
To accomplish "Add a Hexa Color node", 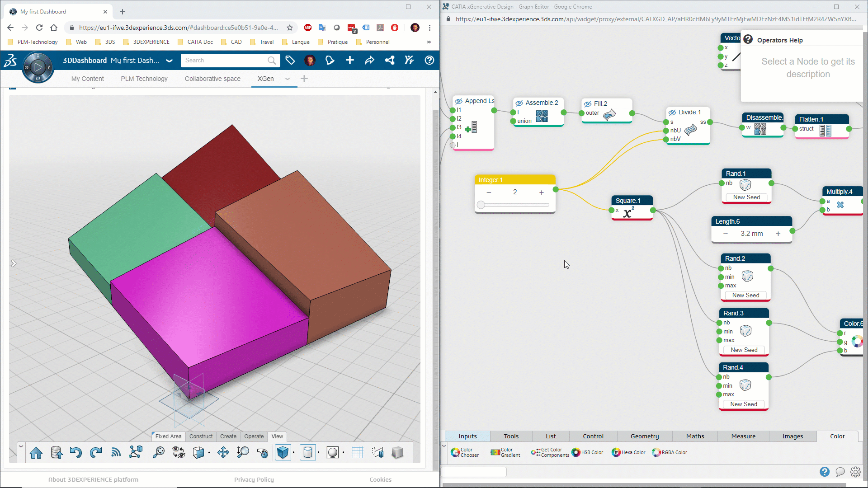I will (628, 452).
